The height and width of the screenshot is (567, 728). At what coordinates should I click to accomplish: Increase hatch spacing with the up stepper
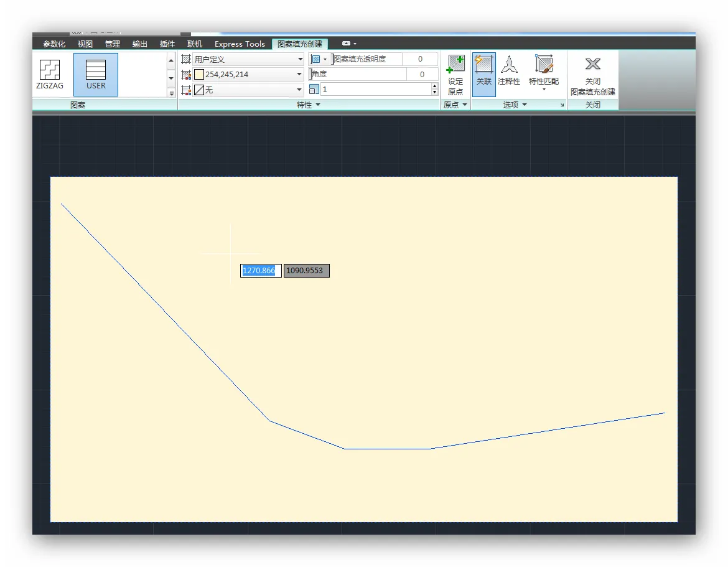pyautogui.click(x=434, y=86)
